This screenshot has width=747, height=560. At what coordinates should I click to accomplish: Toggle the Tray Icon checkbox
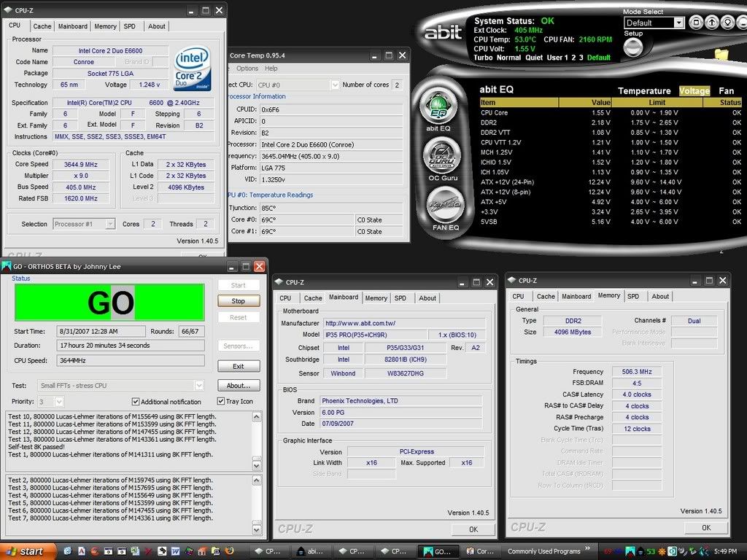(x=220, y=402)
